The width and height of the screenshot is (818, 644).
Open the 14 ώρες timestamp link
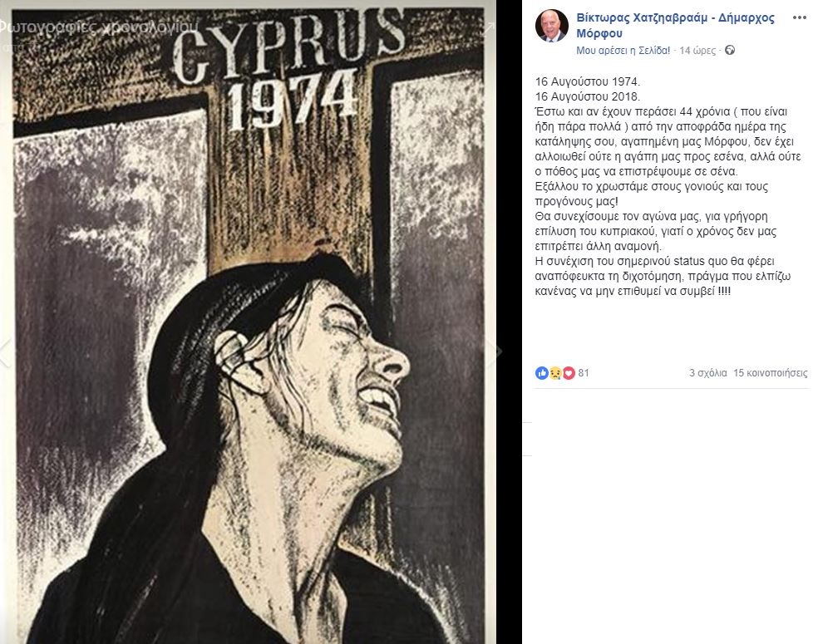(697, 51)
